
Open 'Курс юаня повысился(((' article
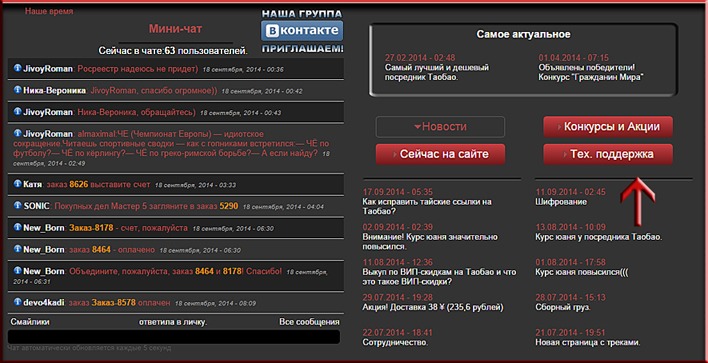pyautogui.click(x=582, y=272)
